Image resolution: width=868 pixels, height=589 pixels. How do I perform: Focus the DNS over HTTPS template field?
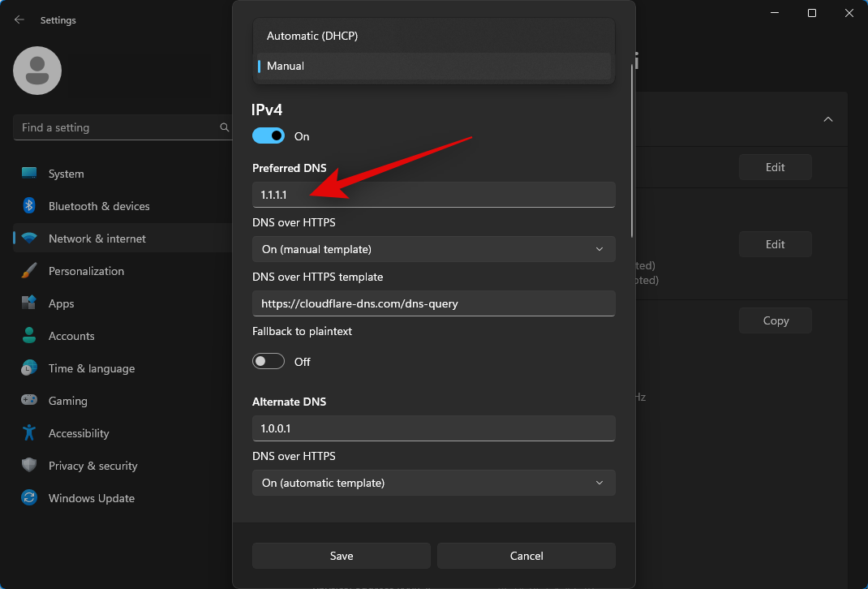pyautogui.click(x=433, y=303)
